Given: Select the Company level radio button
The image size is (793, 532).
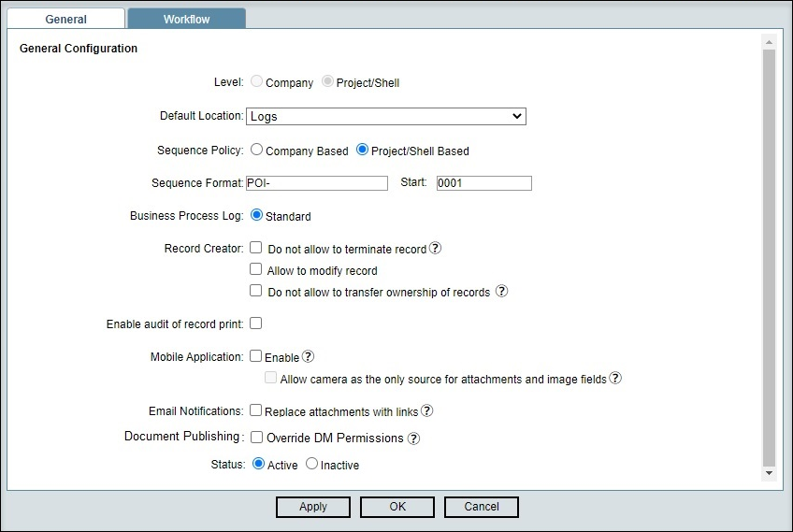Looking at the screenshot, I should click(257, 81).
